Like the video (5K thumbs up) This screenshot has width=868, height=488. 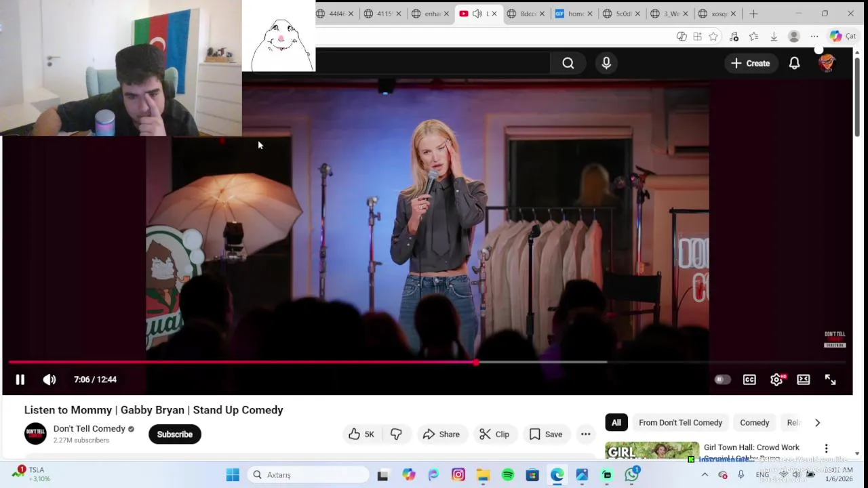click(361, 434)
